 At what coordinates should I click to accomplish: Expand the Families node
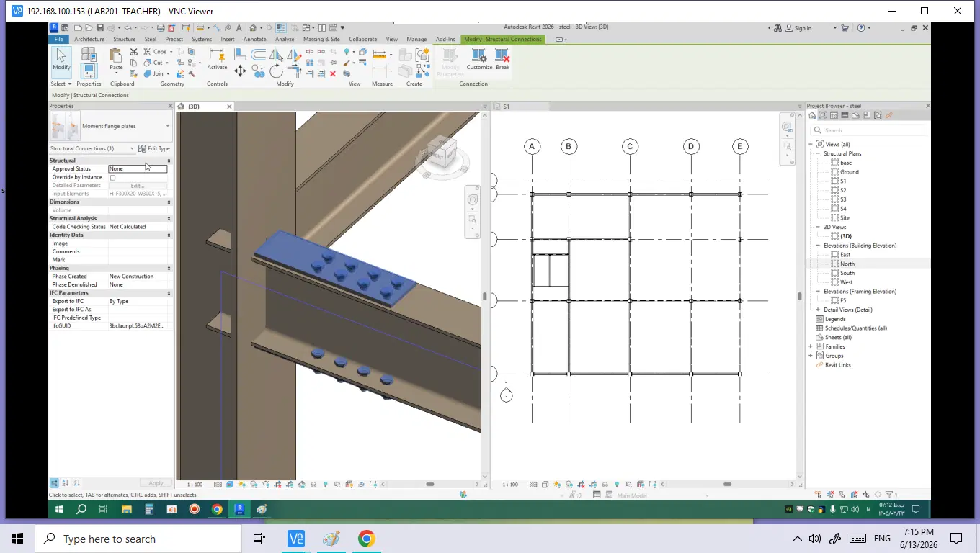click(811, 346)
